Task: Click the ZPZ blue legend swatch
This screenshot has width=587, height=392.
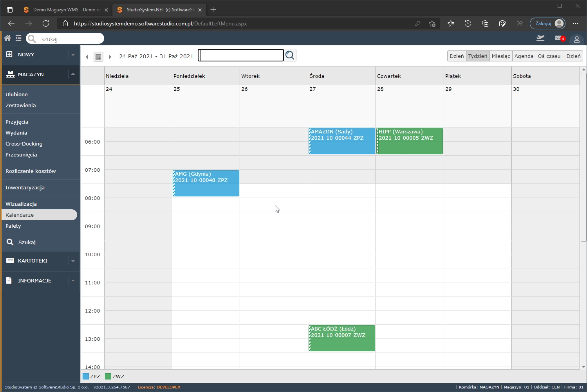Action: click(x=86, y=376)
